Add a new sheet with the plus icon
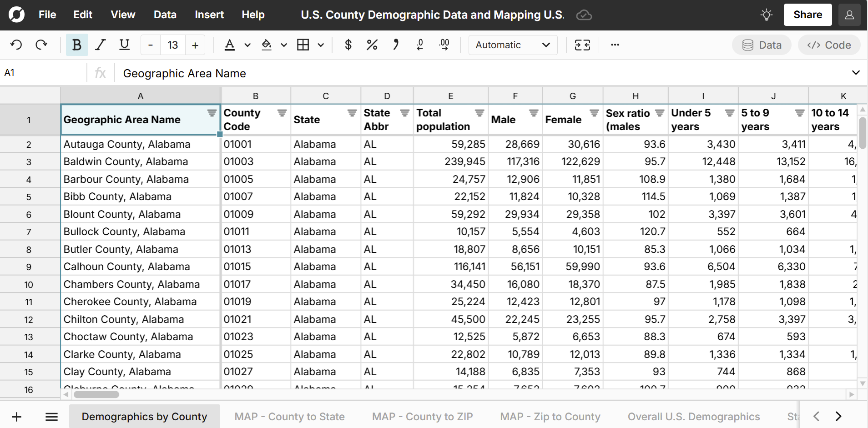 pyautogui.click(x=16, y=416)
